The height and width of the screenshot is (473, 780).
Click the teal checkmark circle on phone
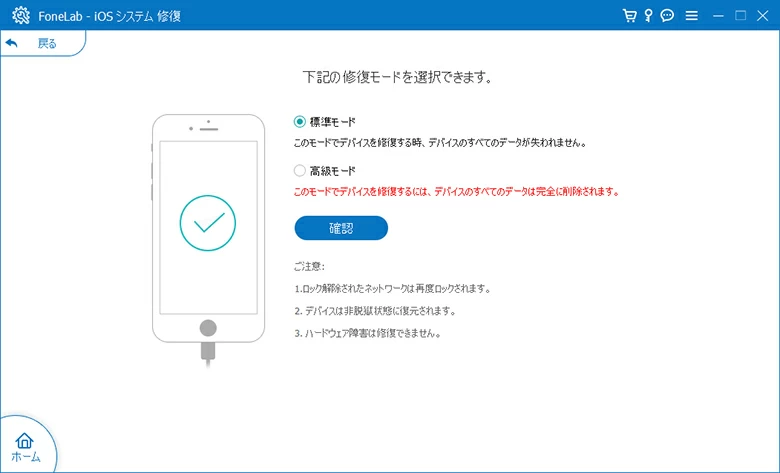(x=208, y=223)
